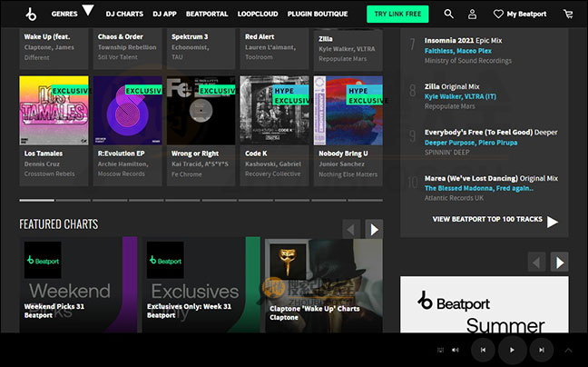Open the Plugin Boutique menu item
The image size is (588, 367).
click(318, 14)
